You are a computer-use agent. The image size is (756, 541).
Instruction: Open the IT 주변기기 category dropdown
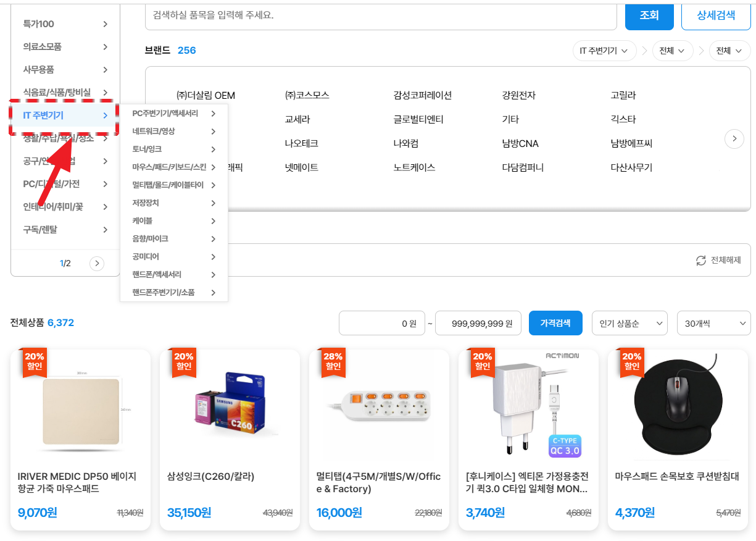click(x=604, y=51)
